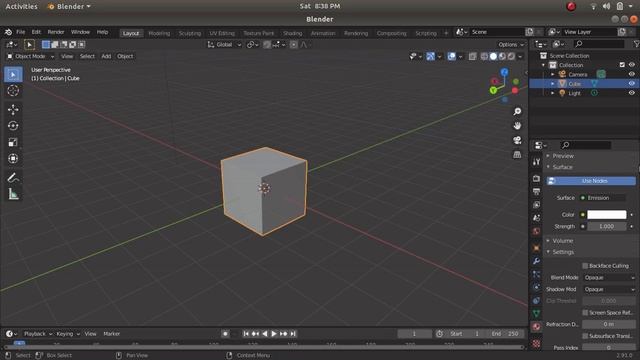Activate the Rotate tool
The height and width of the screenshot is (360, 640).
coord(13,126)
